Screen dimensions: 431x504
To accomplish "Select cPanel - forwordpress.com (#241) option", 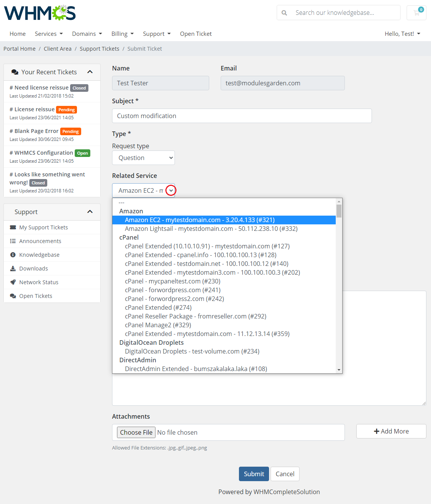I will [x=224, y=290].
